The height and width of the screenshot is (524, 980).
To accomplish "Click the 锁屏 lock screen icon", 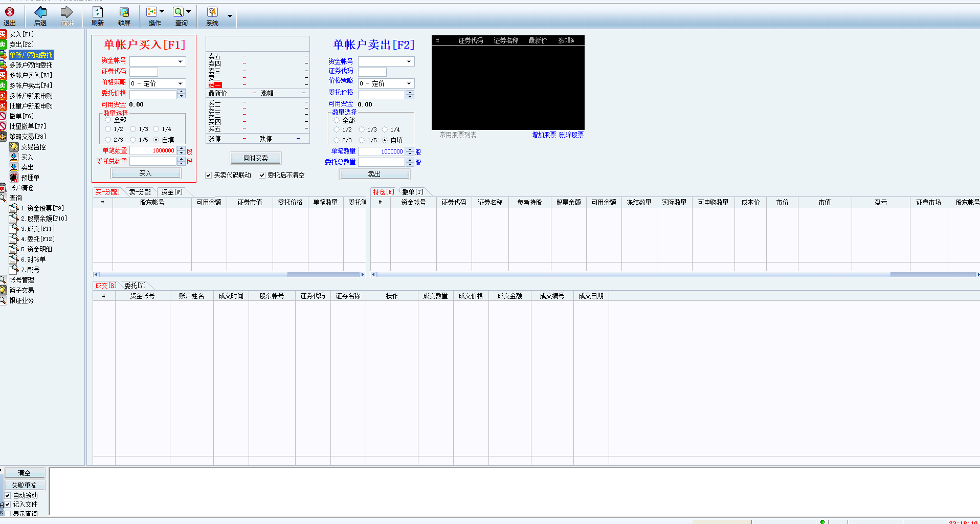I will point(124,12).
